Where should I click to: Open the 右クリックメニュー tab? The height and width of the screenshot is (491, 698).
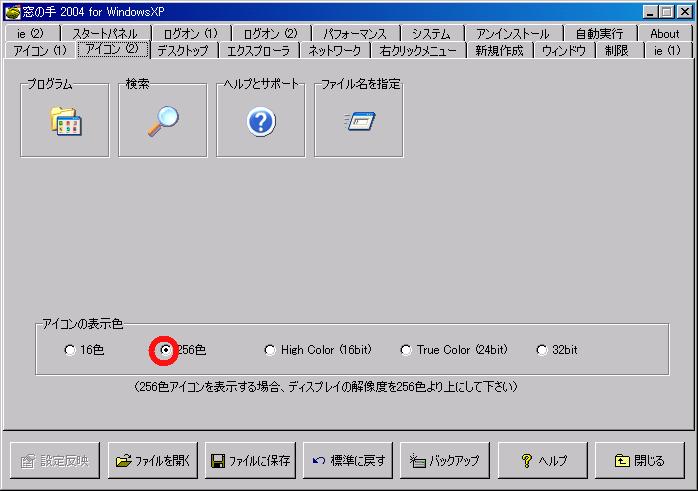tap(418, 50)
